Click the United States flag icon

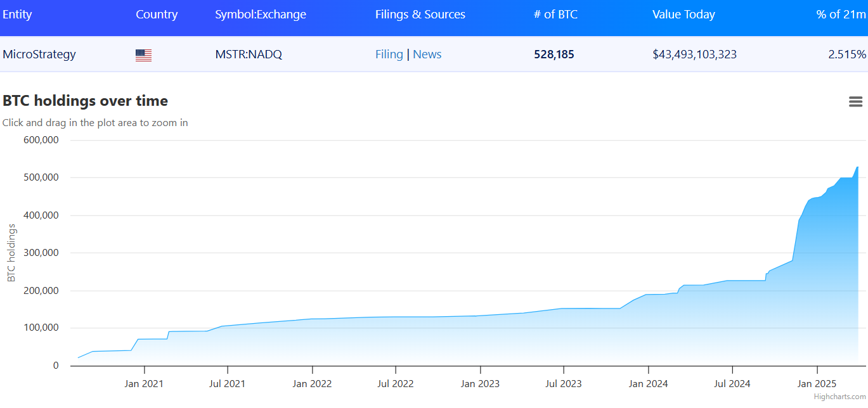coord(143,55)
